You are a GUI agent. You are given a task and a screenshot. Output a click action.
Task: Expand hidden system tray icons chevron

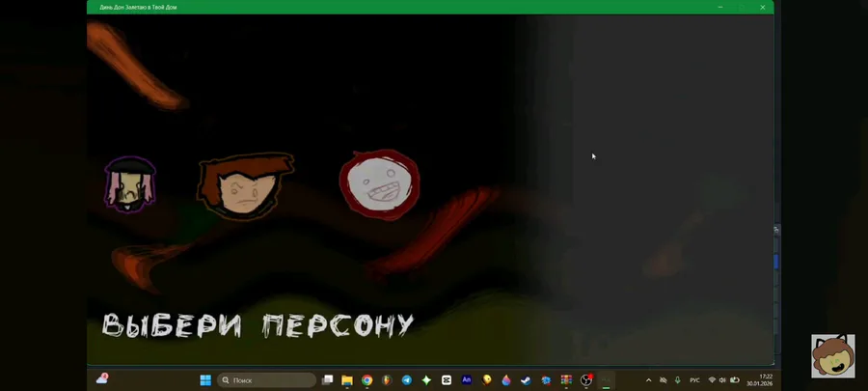(x=649, y=380)
